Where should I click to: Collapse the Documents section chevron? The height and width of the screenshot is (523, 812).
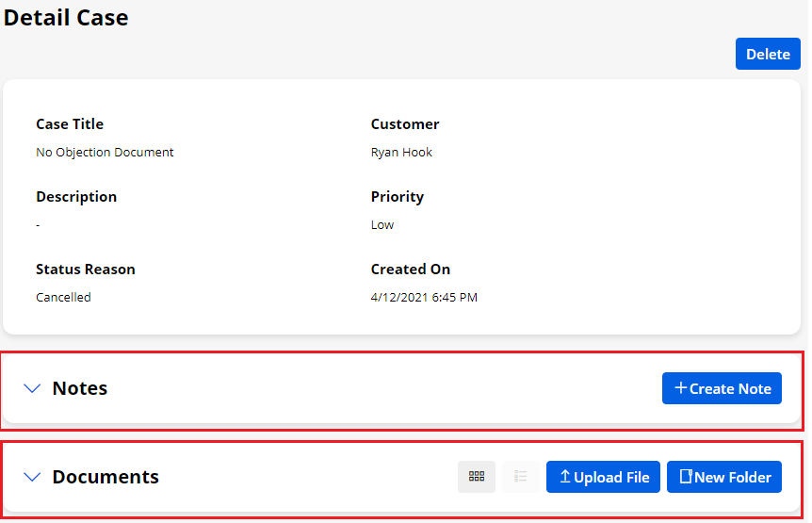click(x=32, y=477)
